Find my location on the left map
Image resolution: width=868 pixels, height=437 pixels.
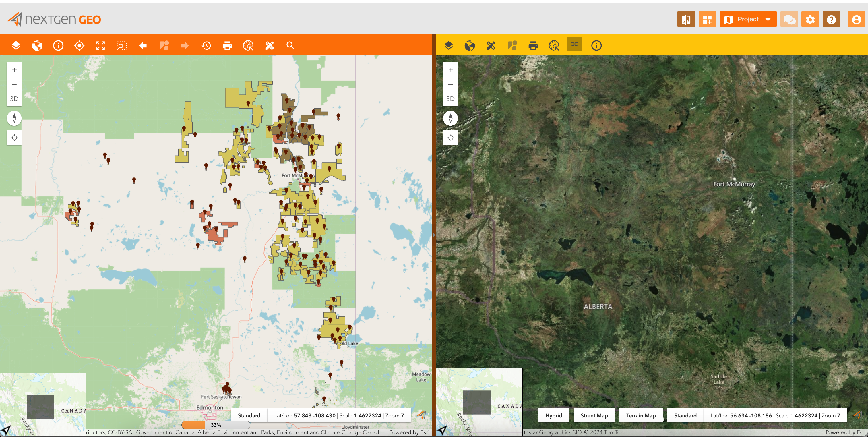tap(14, 138)
